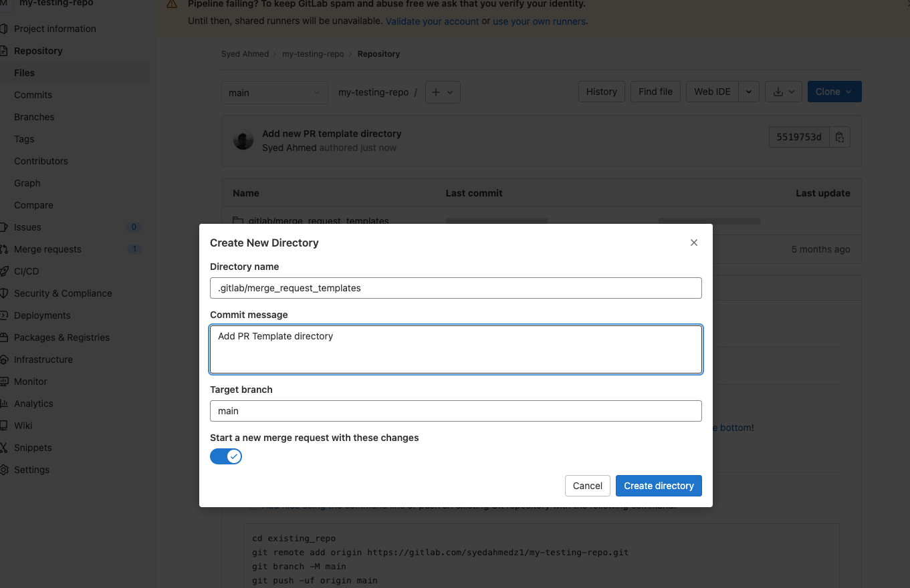Image resolution: width=910 pixels, height=588 pixels.
Task: Open the Clone dropdown
Action: pyautogui.click(x=834, y=92)
